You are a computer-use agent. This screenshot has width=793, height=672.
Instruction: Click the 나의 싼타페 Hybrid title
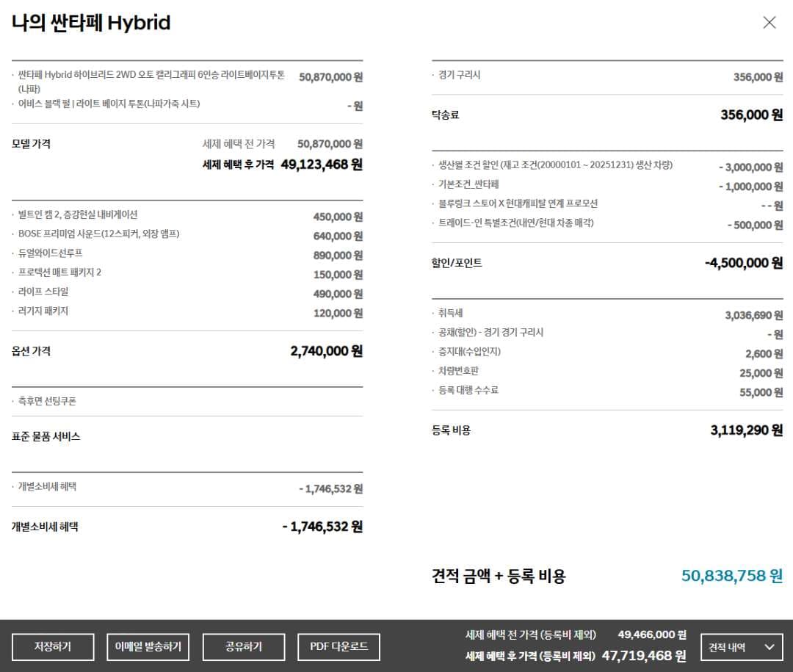pyautogui.click(x=91, y=23)
